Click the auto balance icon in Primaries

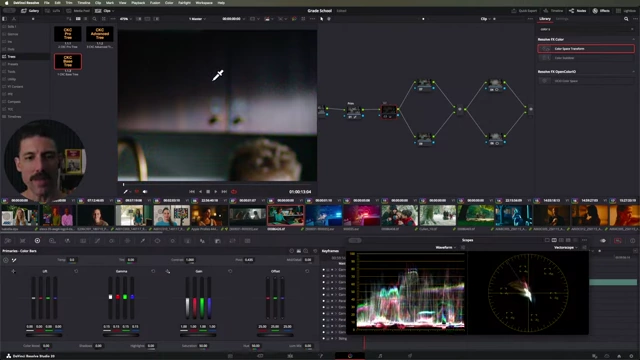[6, 260]
